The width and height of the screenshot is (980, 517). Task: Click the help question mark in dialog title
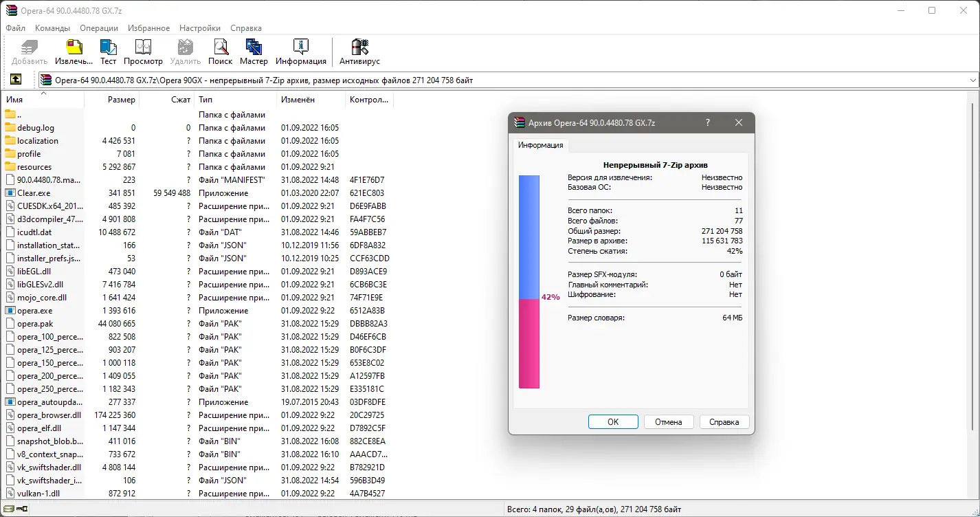(708, 123)
